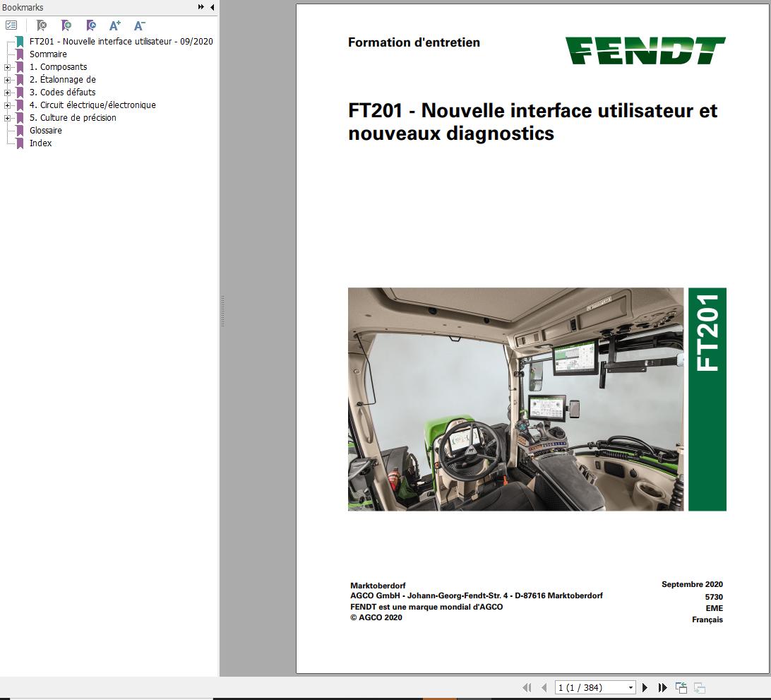Select the '2. Étalonnage de' bookmark

(62, 80)
